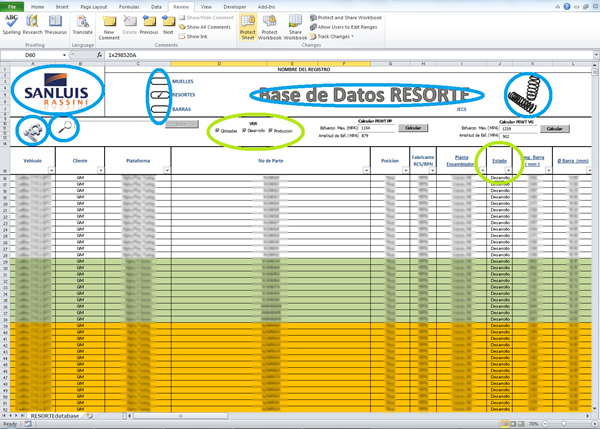This screenshot has width=600, height=429.
Task: Open the Data tab
Action: pos(156,7)
